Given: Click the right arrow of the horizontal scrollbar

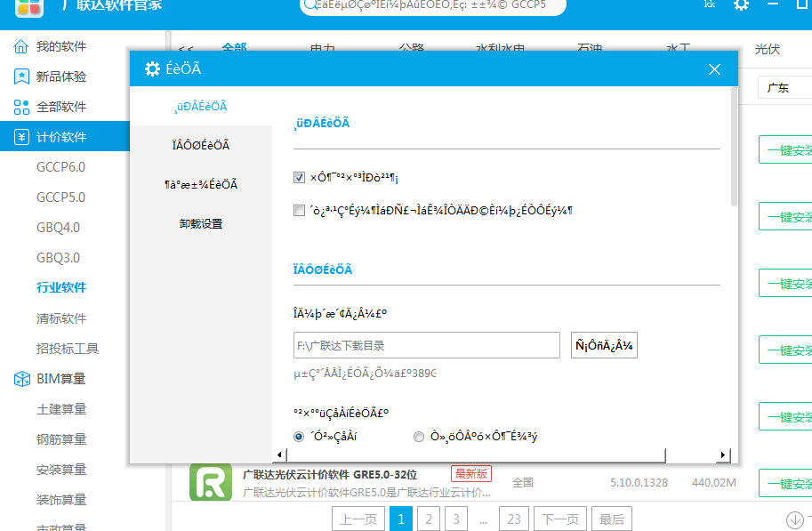Looking at the screenshot, I should (x=723, y=455).
